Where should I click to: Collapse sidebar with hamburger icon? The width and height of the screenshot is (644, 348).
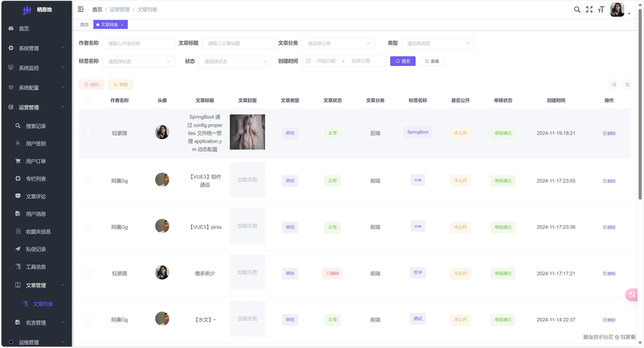pos(80,9)
